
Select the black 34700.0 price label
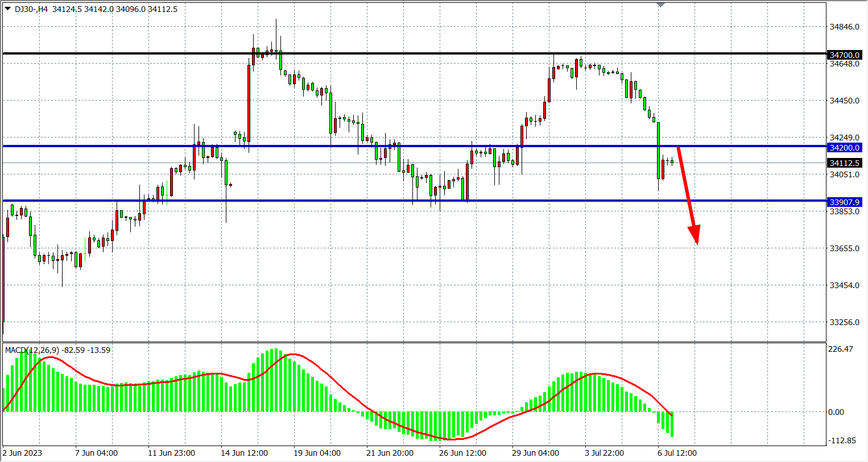(x=844, y=55)
